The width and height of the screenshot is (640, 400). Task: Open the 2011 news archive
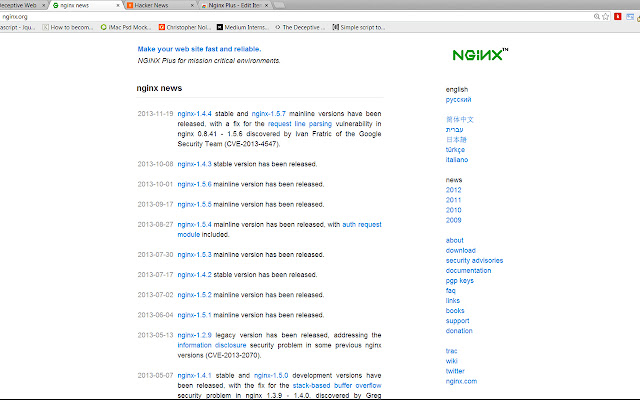pos(453,200)
